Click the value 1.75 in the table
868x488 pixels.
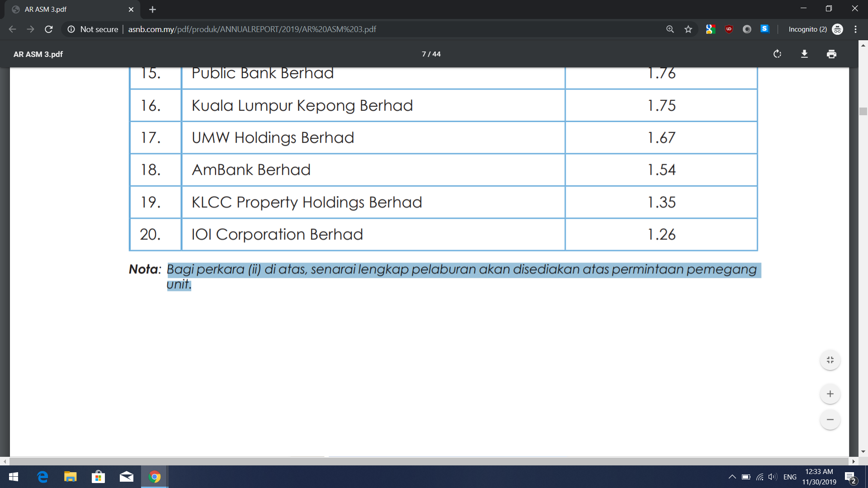pos(661,106)
